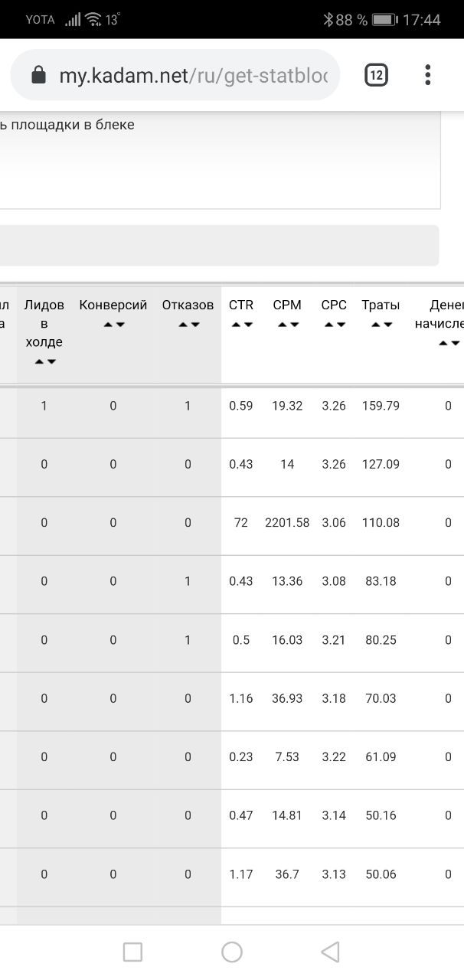Image resolution: width=464 pixels, height=980 pixels.
Task: Sort by Конверсий using its arrows
Action: point(113,325)
